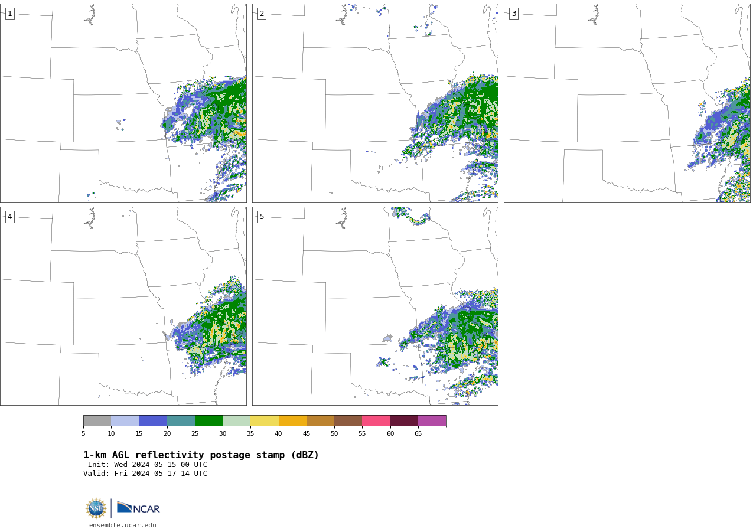
Task: Click the pink 55-60 dBZ swatch
Action: click(x=376, y=420)
